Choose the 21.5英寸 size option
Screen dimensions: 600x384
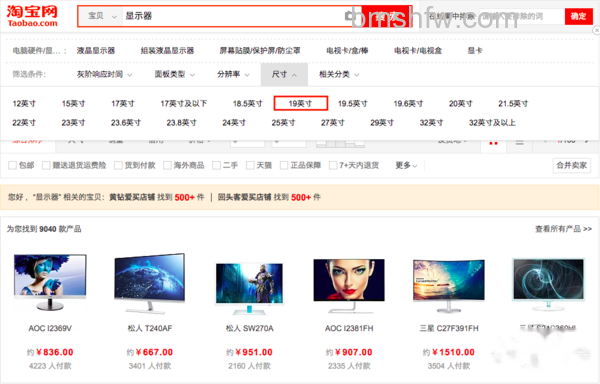pos(513,104)
